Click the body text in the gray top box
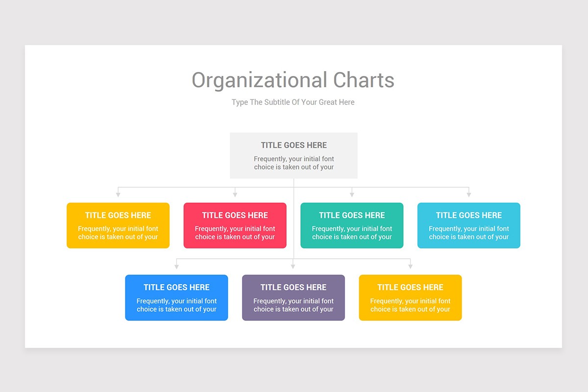This screenshot has height=392, width=588. (294, 163)
